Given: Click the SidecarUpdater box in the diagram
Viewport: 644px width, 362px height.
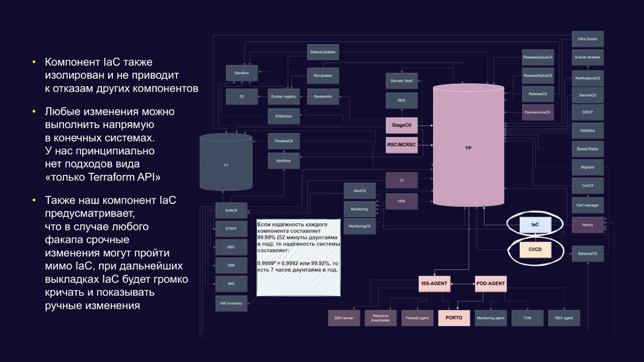Looking at the screenshot, I should 323,52.
